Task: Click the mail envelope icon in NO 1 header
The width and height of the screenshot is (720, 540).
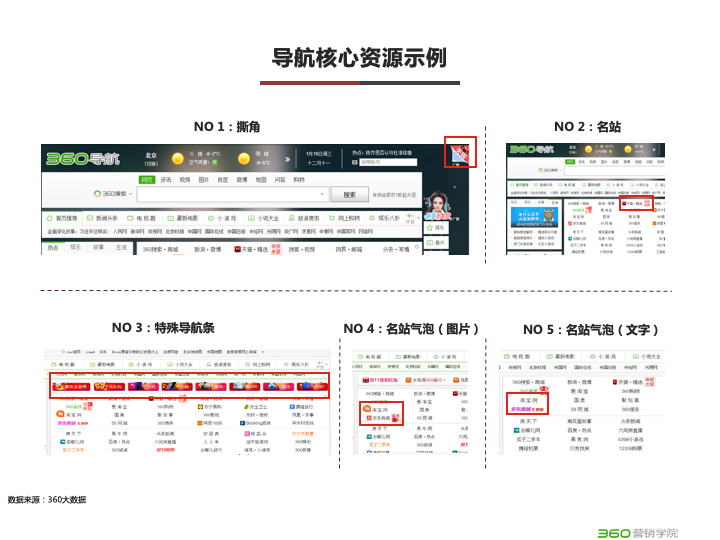Action: pos(354,162)
